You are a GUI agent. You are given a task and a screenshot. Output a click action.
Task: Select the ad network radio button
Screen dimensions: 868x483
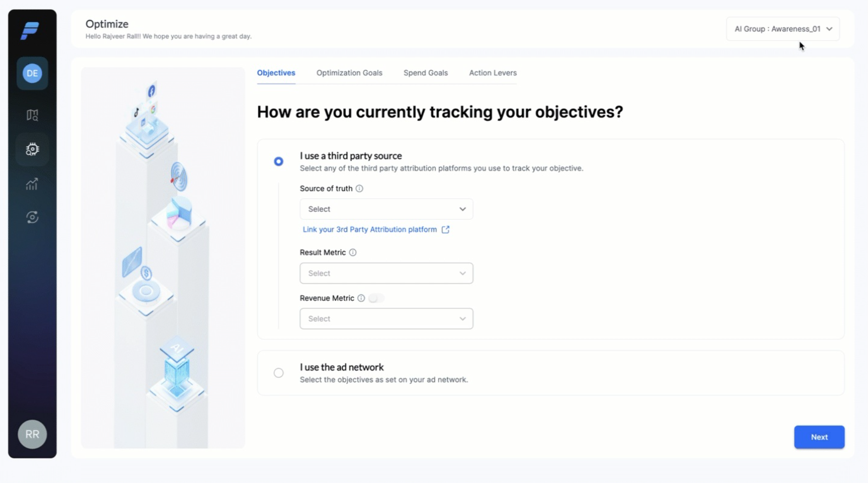click(278, 373)
